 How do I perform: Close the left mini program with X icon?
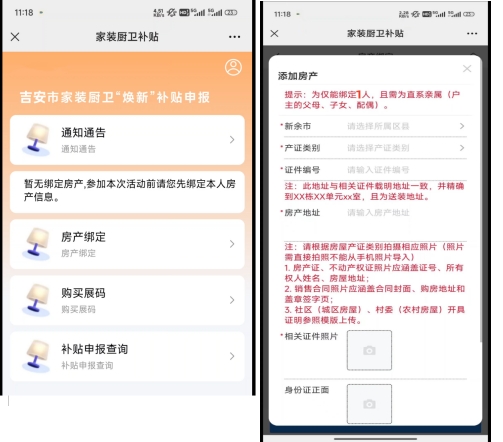tap(15, 37)
